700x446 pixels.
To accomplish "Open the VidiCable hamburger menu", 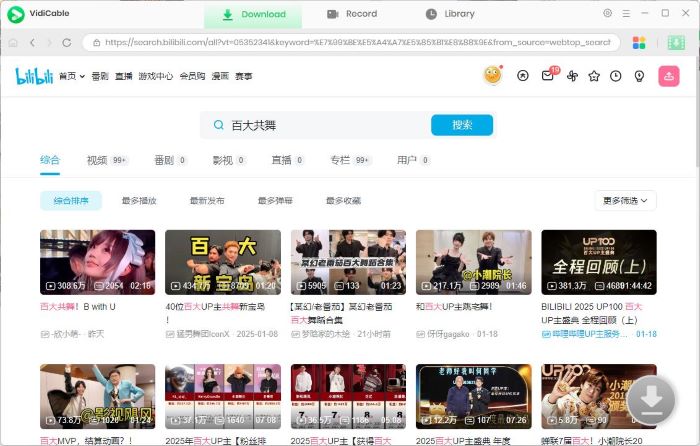I will pos(626,13).
